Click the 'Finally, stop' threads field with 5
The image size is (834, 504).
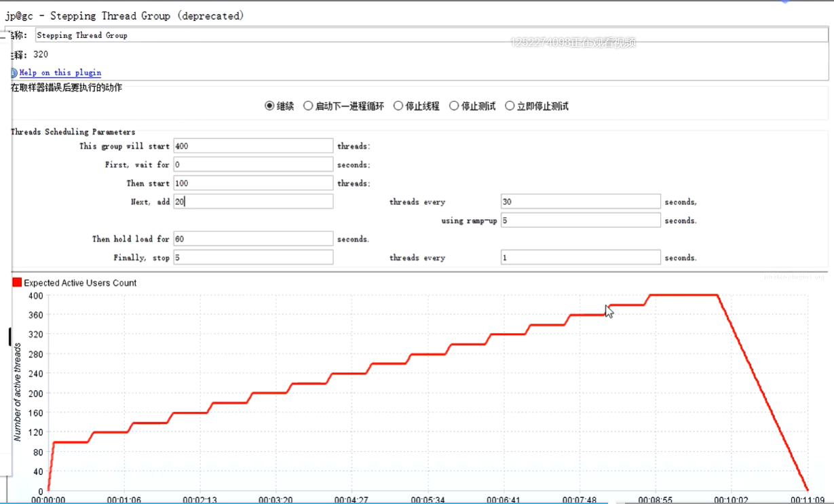coord(253,258)
